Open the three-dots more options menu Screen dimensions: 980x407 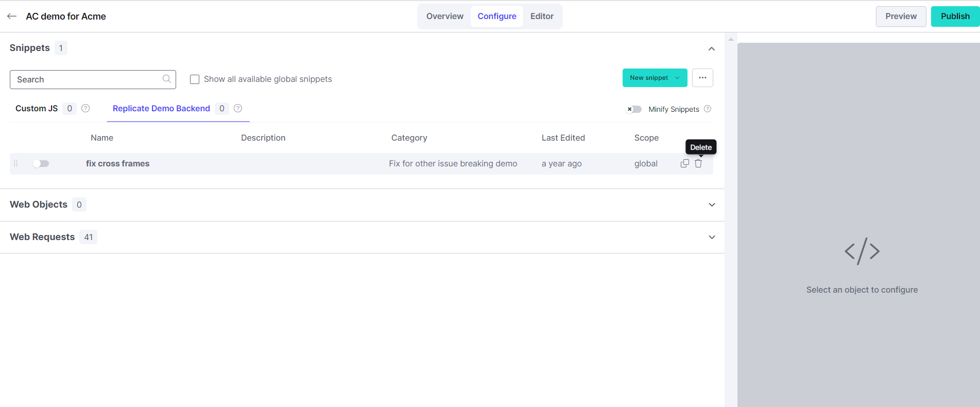[702, 78]
